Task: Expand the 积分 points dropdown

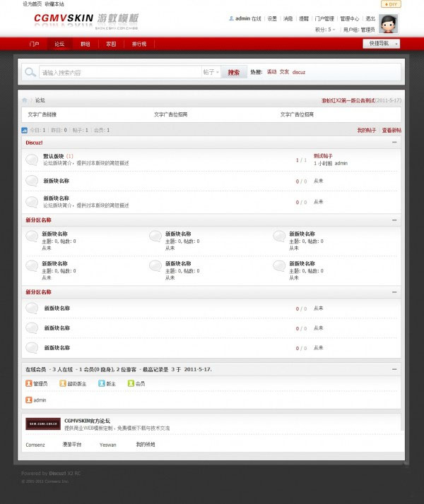Action: tap(325, 30)
